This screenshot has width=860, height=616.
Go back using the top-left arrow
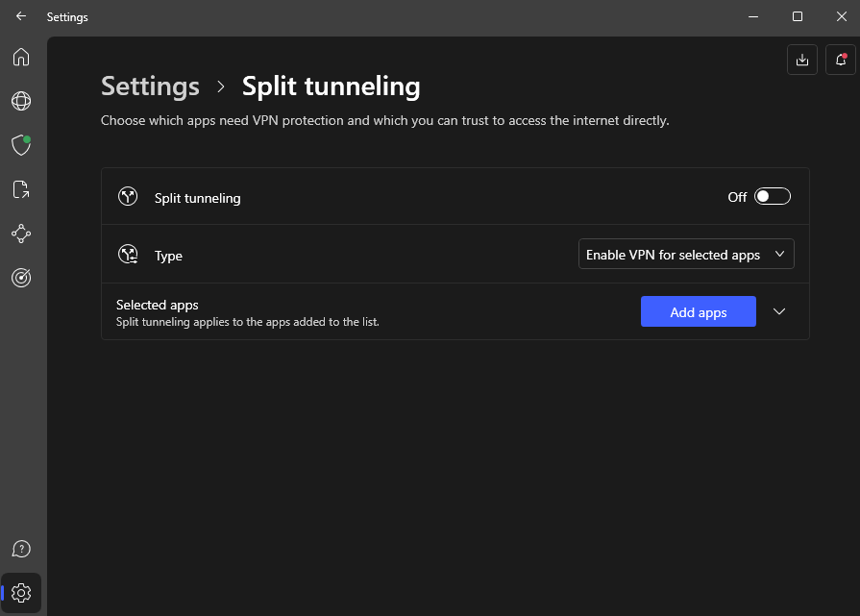[x=21, y=16]
